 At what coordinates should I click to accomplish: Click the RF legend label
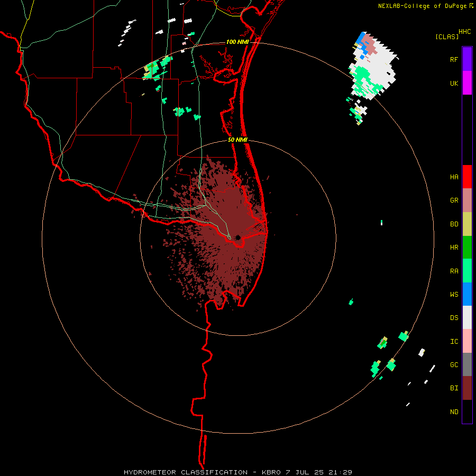tap(454, 59)
